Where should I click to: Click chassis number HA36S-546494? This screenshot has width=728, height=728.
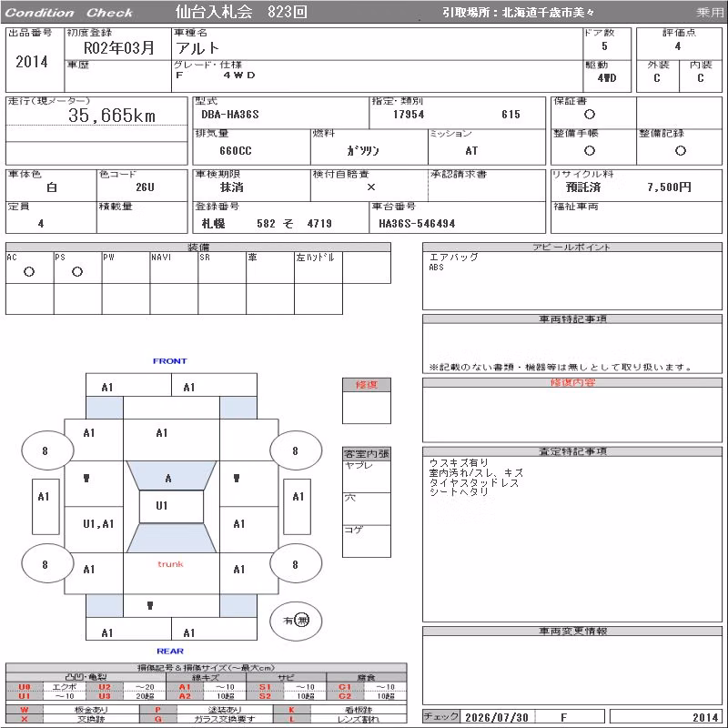pyautogui.click(x=417, y=224)
